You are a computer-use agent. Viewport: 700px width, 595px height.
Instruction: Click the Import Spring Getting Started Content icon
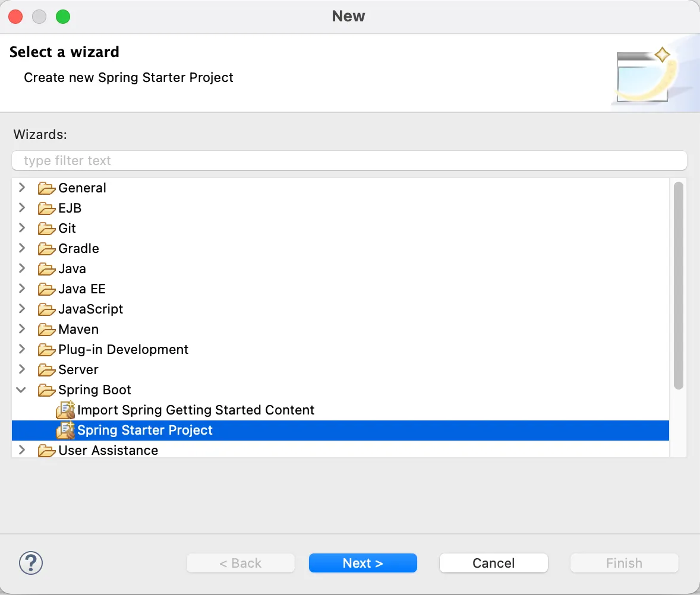coord(65,410)
